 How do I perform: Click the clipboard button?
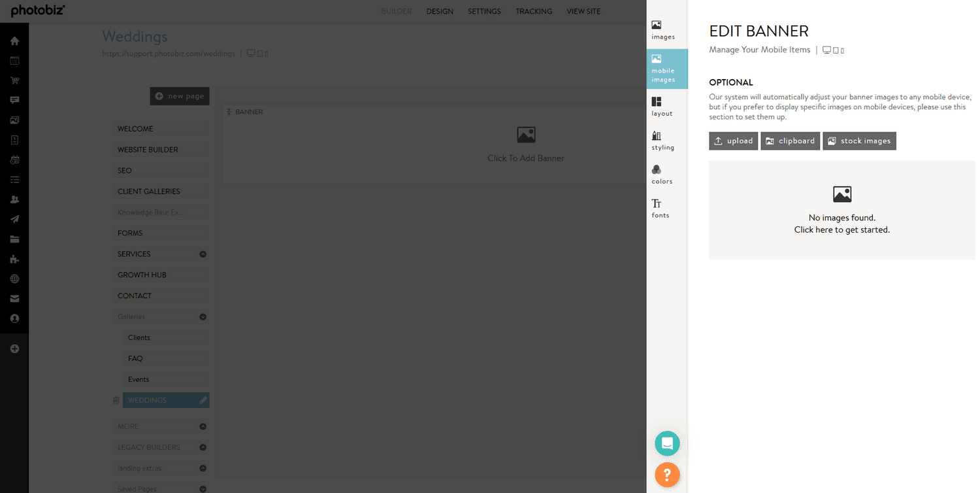790,141
